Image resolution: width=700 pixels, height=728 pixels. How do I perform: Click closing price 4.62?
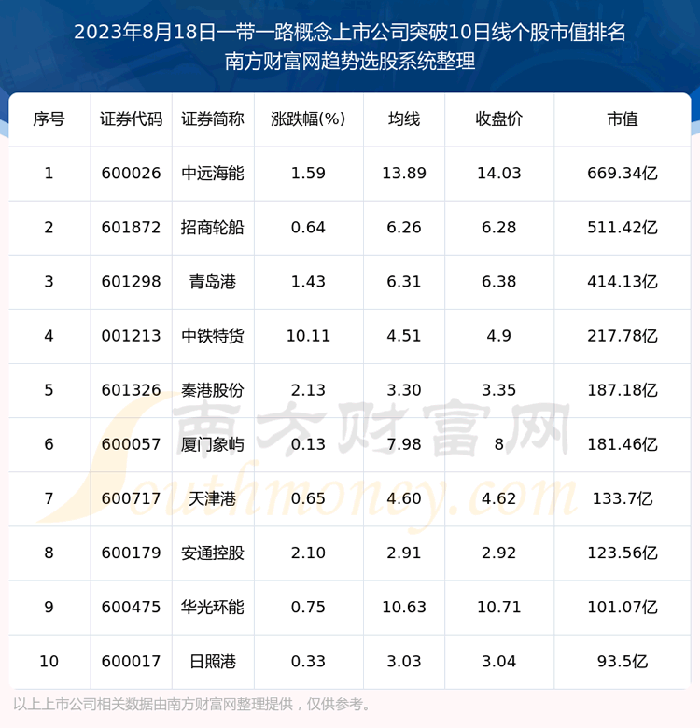point(499,499)
